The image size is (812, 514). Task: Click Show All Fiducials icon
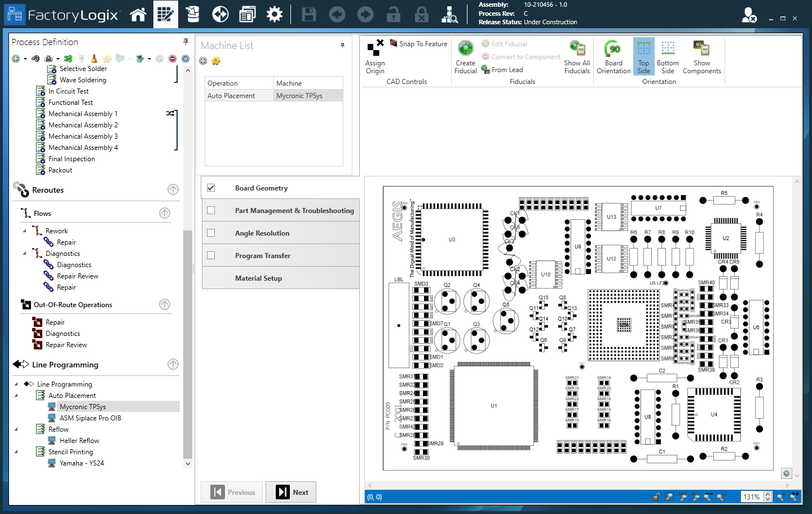click(x=577, y=56)
